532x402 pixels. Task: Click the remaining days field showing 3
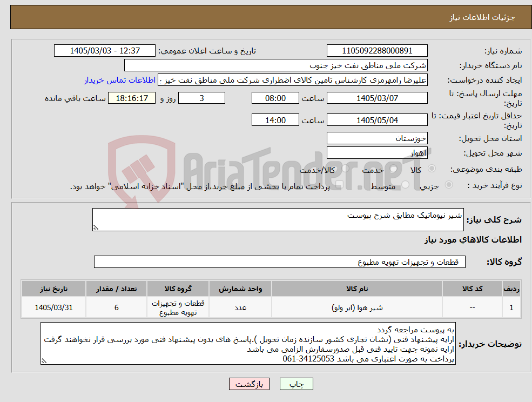click(201, 98)
